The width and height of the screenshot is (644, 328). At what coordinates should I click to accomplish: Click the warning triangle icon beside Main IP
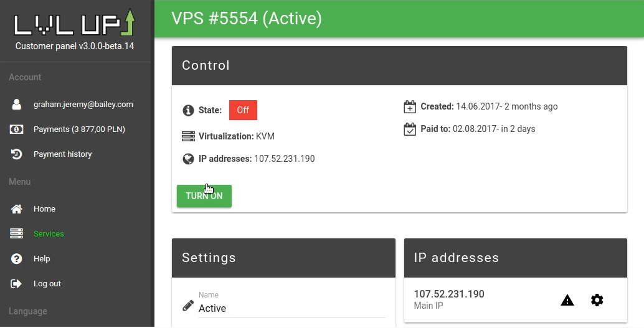567,301
